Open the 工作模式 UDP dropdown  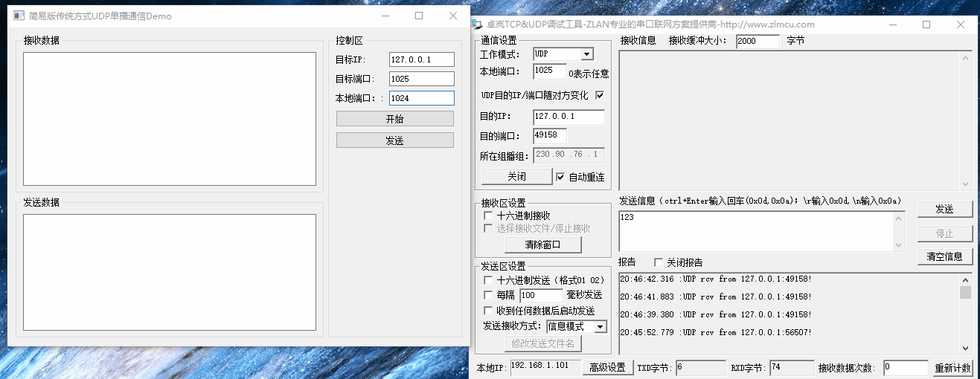click(587, 54)
